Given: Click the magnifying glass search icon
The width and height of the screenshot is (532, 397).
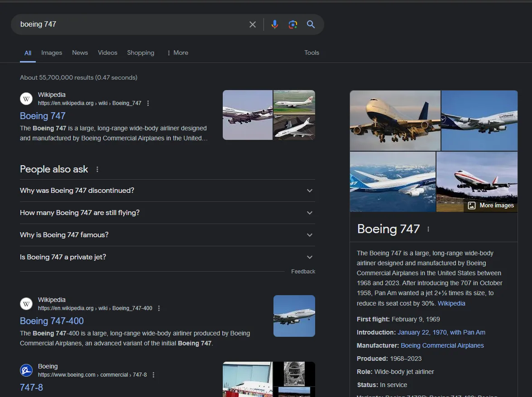Looking at the screenshot, I should [x=311, y=24].
